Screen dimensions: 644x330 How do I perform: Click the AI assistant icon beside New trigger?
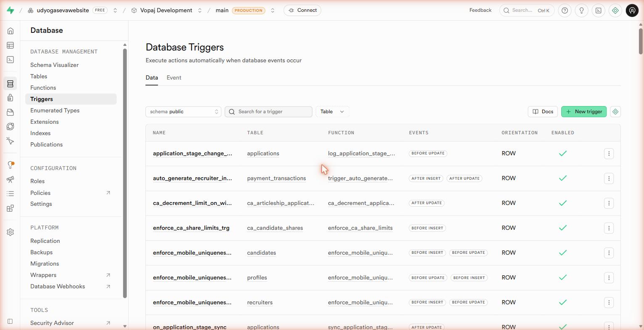(615, 112)
